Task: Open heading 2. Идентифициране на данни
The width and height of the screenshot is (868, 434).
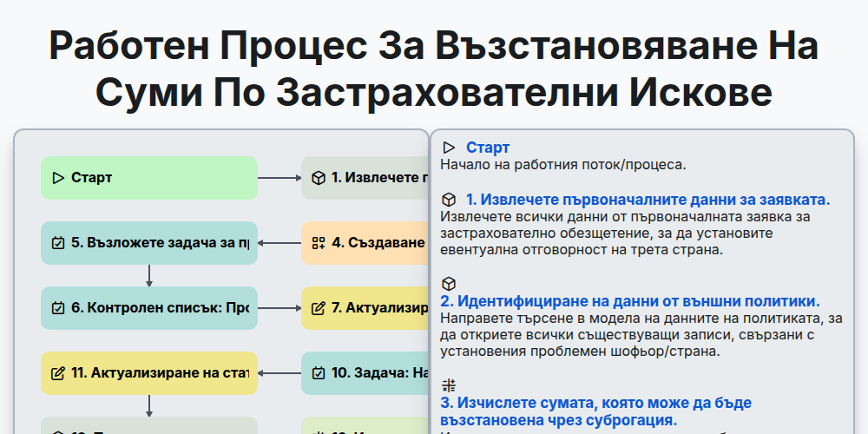Action: coord(630,302)
